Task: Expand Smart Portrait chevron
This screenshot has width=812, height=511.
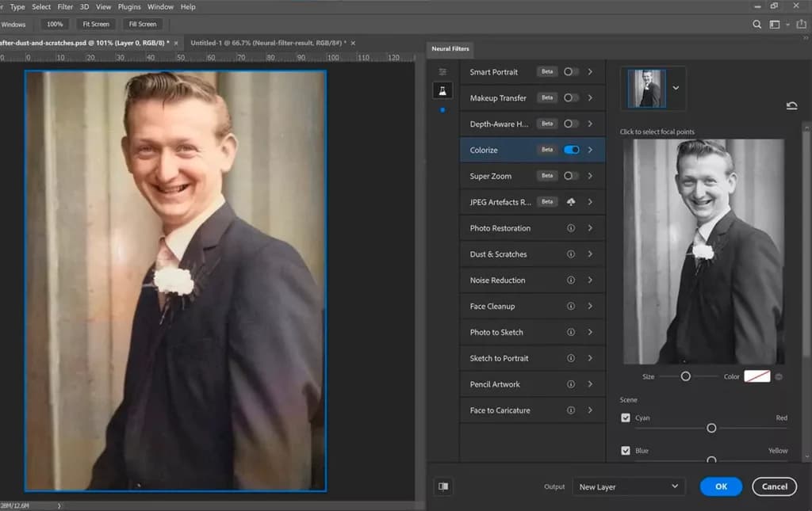Action: point(590,72)
